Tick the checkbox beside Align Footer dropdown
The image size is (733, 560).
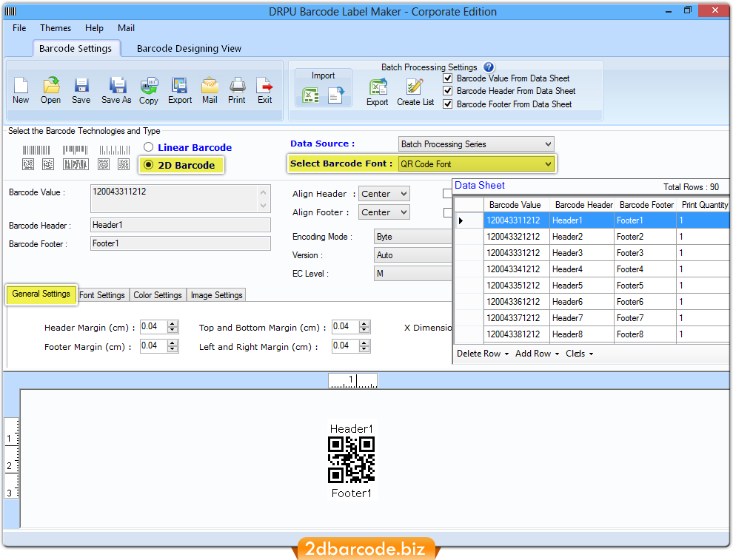(x=447, y=212)
